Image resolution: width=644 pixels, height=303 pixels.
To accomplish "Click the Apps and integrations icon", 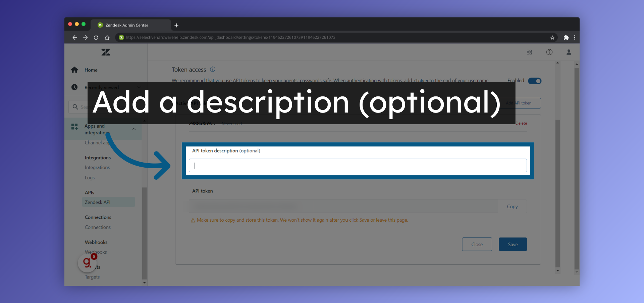I will pyautogui.click(x=74, y=127).
